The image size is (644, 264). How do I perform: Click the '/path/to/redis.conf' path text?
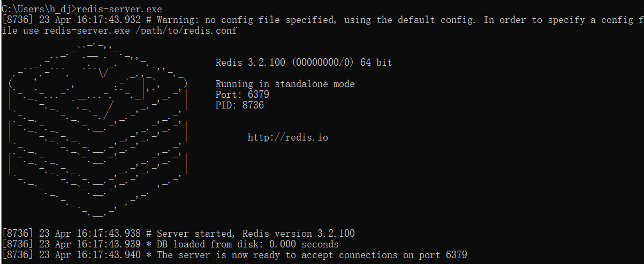(x=186, y=30)
